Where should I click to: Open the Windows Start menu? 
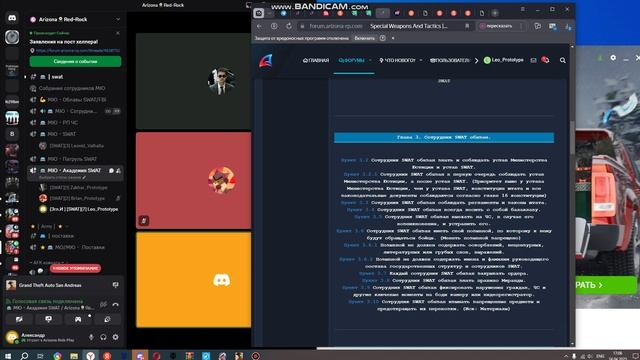[x=7, y=356]
